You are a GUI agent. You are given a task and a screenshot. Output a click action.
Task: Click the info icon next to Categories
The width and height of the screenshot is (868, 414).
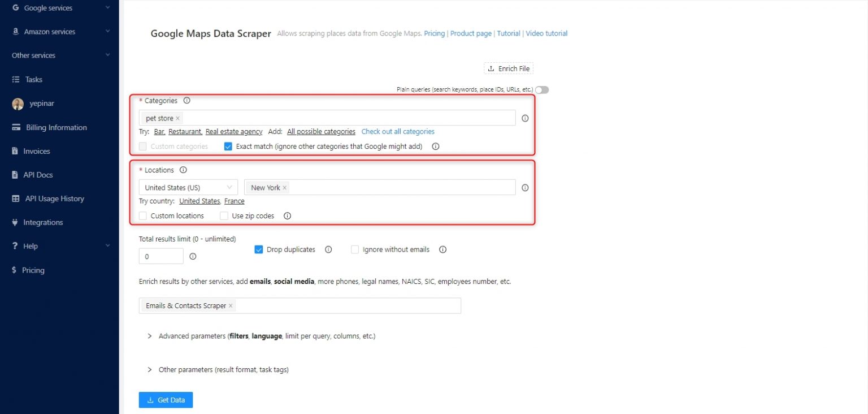click(186, 100)
